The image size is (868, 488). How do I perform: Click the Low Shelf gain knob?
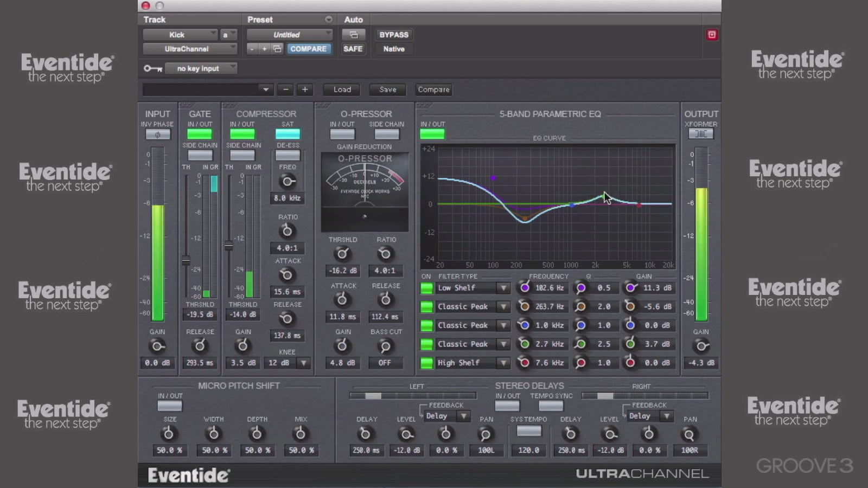click(630, 288)
